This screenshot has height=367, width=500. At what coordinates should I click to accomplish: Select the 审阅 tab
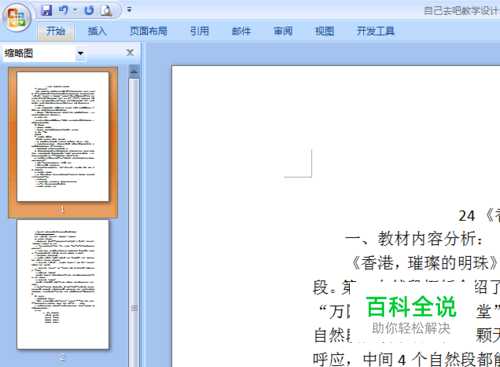[283, 31]
